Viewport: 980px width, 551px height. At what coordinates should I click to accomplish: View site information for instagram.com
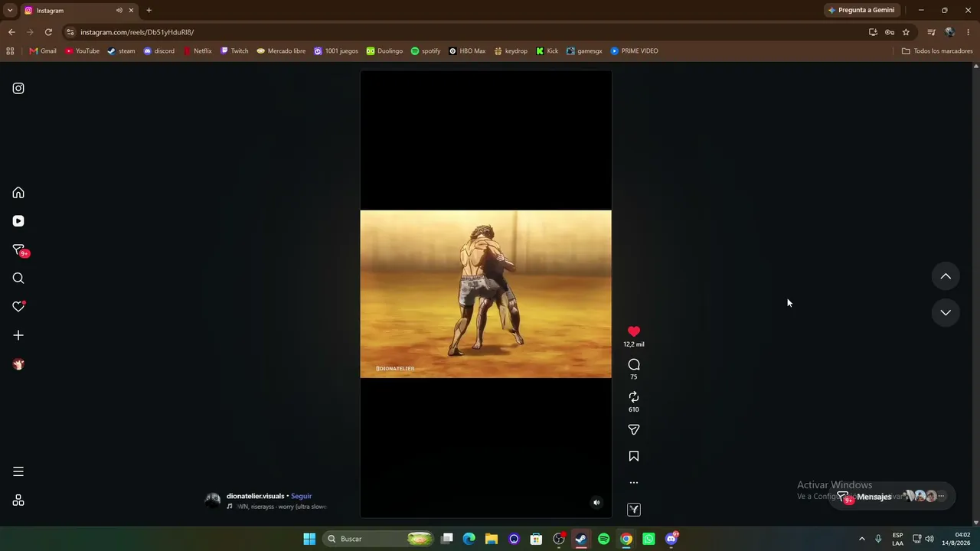pos(70,32)
